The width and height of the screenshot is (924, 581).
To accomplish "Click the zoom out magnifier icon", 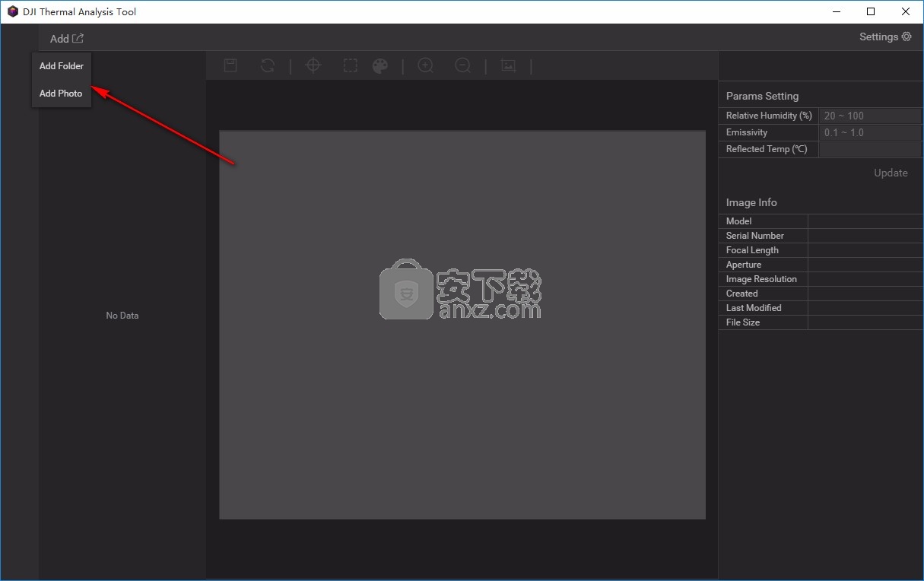I will click(463, 66).
